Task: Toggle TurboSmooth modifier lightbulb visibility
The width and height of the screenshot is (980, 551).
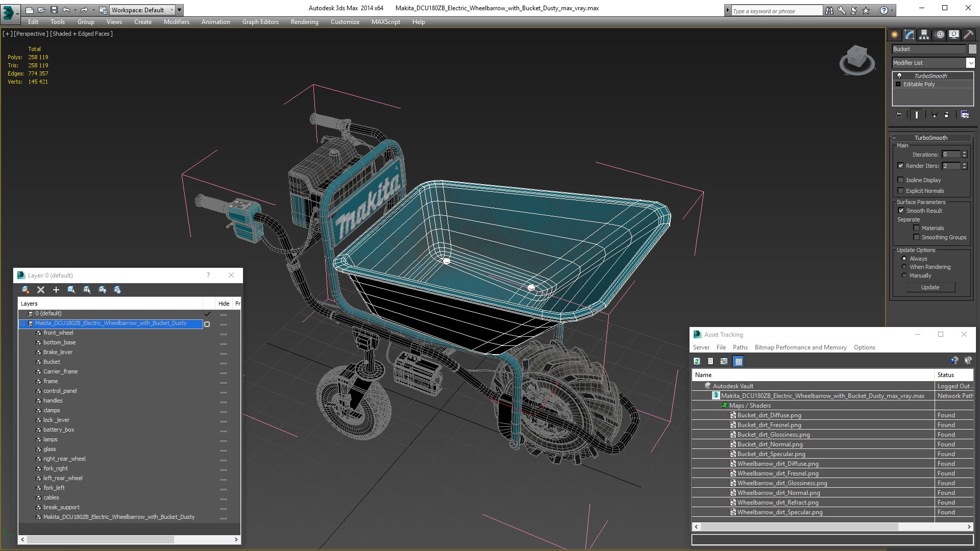Action: 899,76
